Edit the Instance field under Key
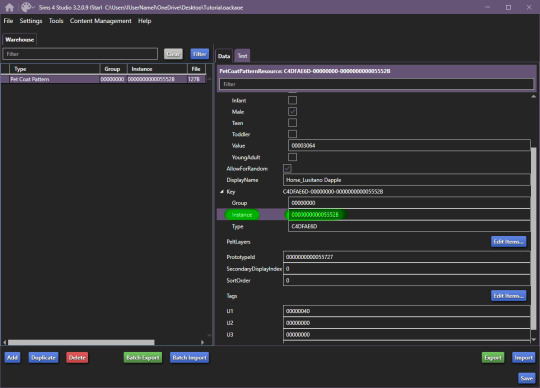The image size is (540, 388). (x=409, y=214)
